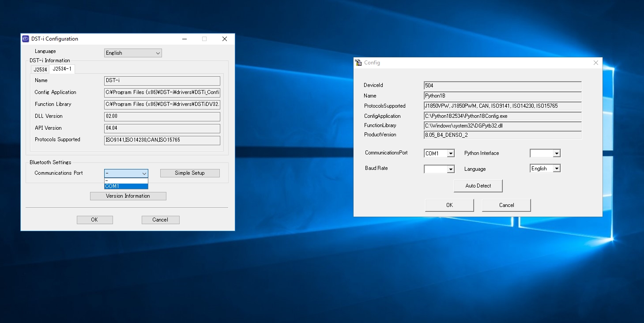Click the Config Application path field
This screenshot has width=644, height=323.
162,93
